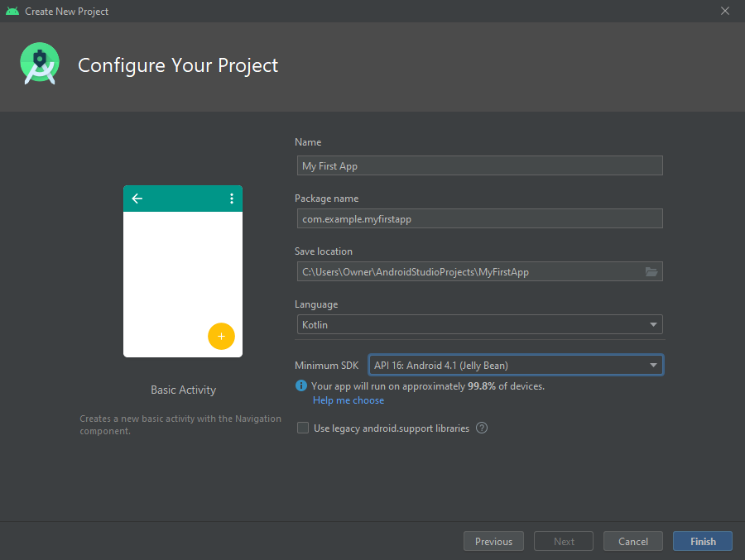Click the Cancel button
Screen dimensions: 745x560
point(632,541)
